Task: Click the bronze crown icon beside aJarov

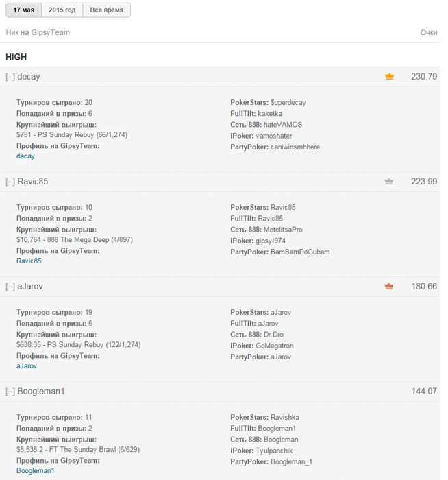Action: coord(389,287)
